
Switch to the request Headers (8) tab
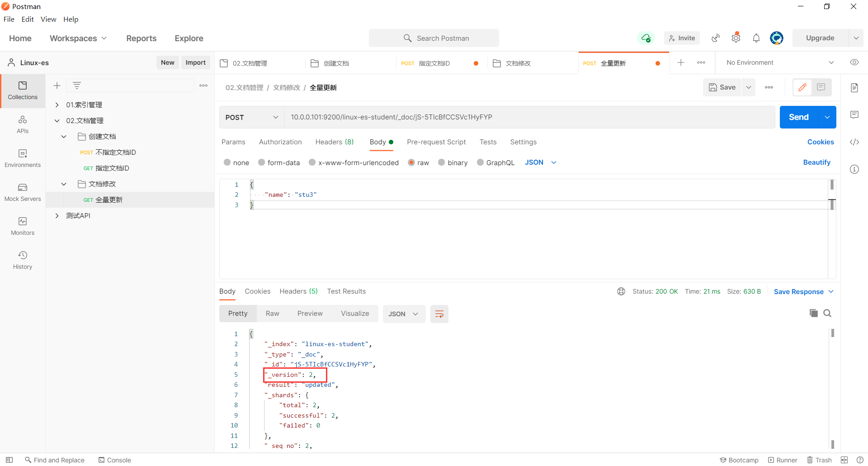coord(335,142)
